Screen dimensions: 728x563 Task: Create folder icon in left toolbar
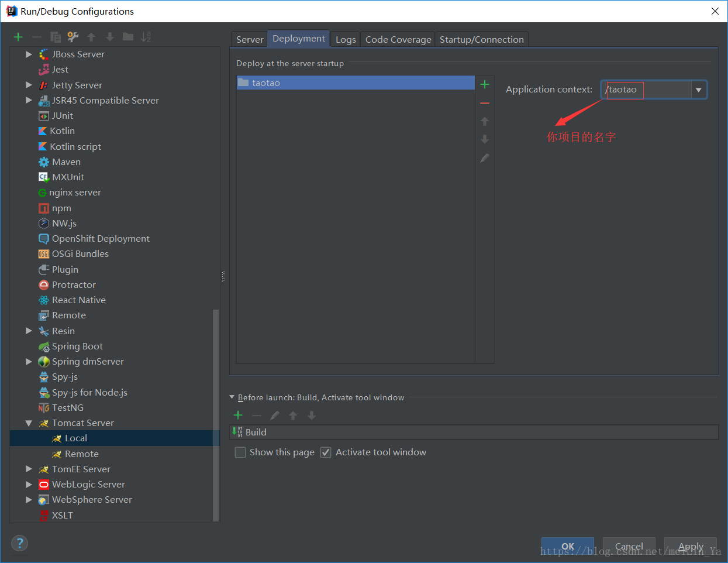click(128, 37)
